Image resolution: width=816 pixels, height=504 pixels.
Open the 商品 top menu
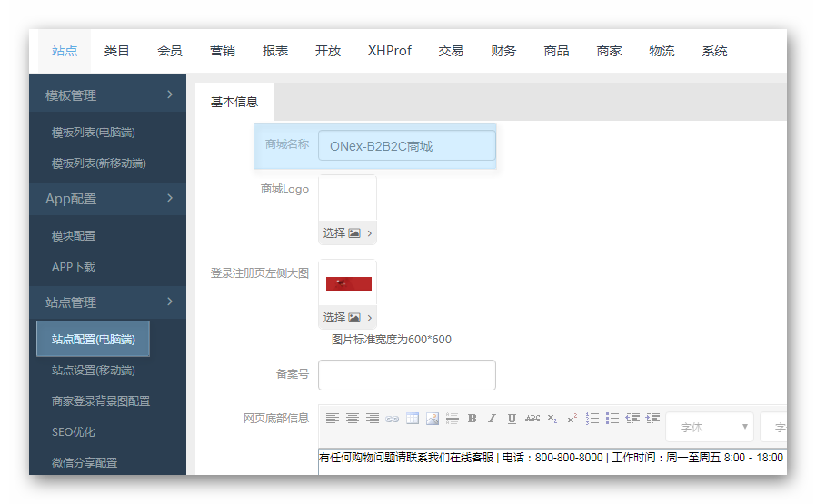coord(556,51)
